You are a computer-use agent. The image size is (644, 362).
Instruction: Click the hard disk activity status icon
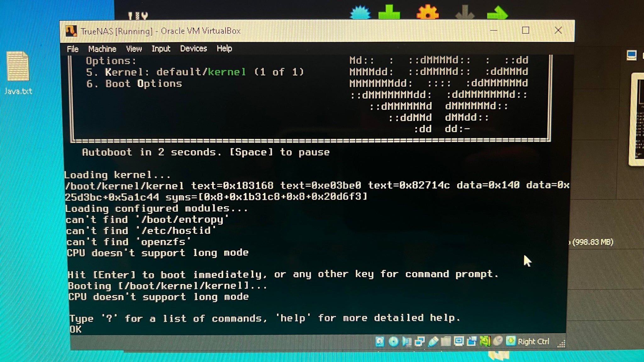point(380,341)
